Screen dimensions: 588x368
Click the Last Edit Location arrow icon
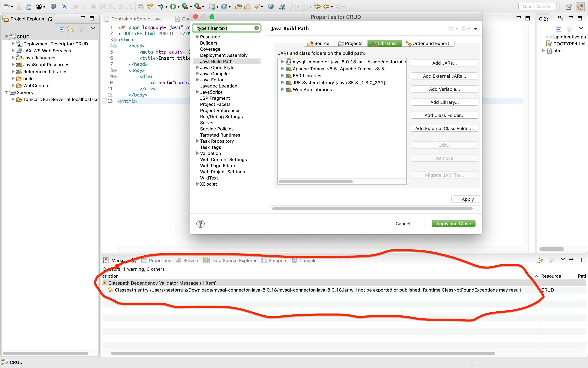pos(317,7)
